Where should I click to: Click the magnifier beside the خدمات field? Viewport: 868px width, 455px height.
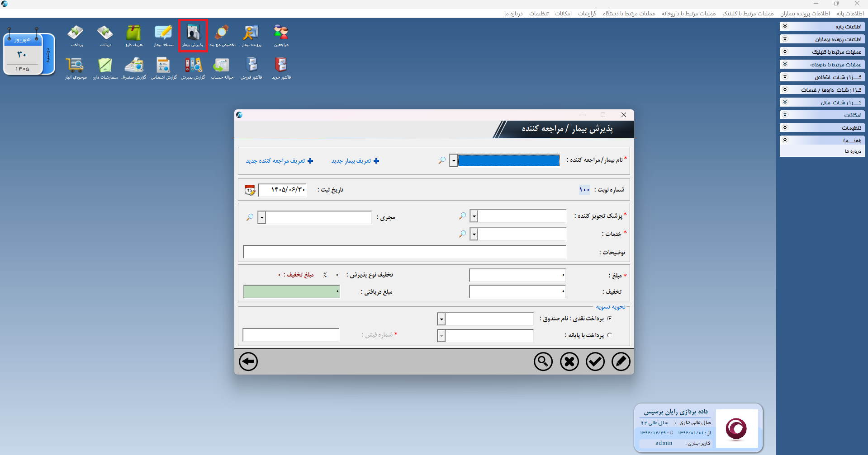462,234
